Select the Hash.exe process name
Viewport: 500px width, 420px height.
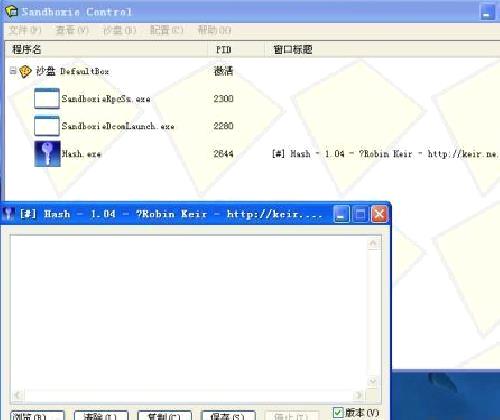81,154
